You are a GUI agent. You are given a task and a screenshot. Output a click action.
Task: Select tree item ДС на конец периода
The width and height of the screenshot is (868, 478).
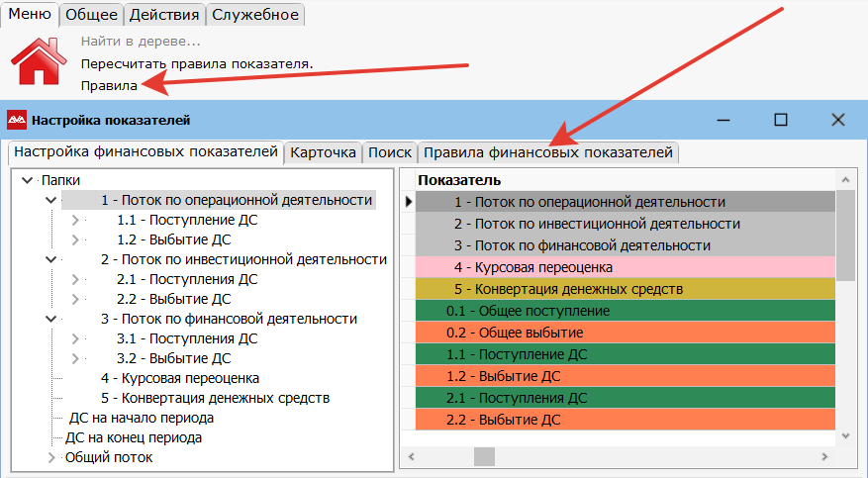coord(134,437)
